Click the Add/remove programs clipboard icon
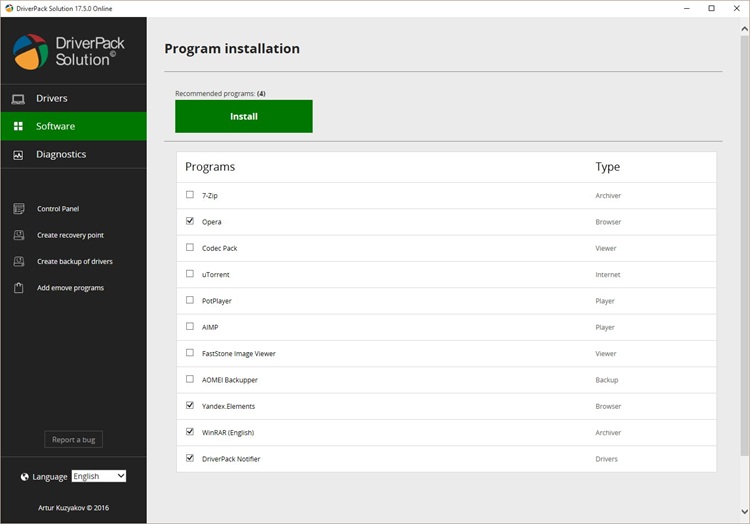 [18, 288]
